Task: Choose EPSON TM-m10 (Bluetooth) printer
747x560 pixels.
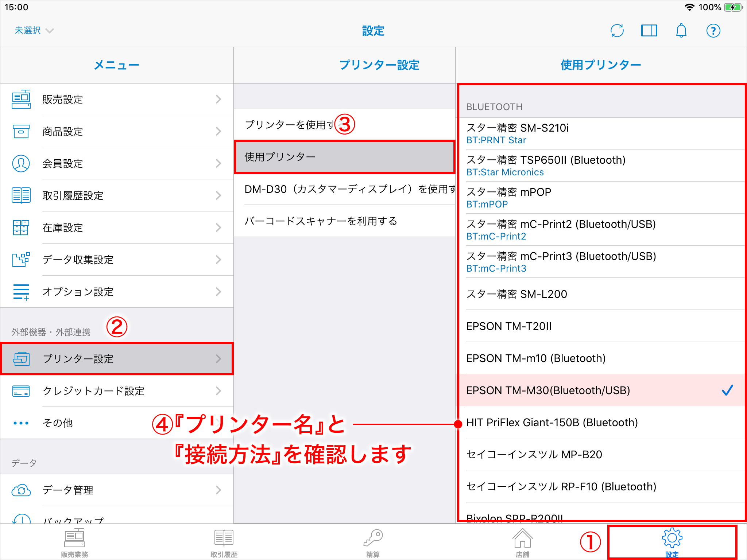Action: [x=602, y=358]
